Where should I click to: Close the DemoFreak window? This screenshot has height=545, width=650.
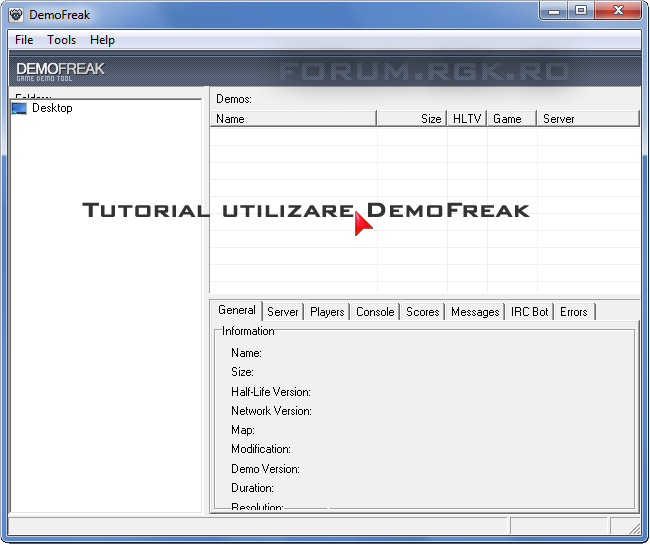click(x=618, y=11)
